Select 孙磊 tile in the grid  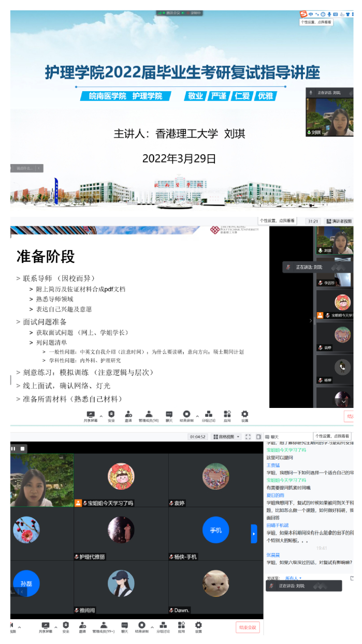pos(41,588)
